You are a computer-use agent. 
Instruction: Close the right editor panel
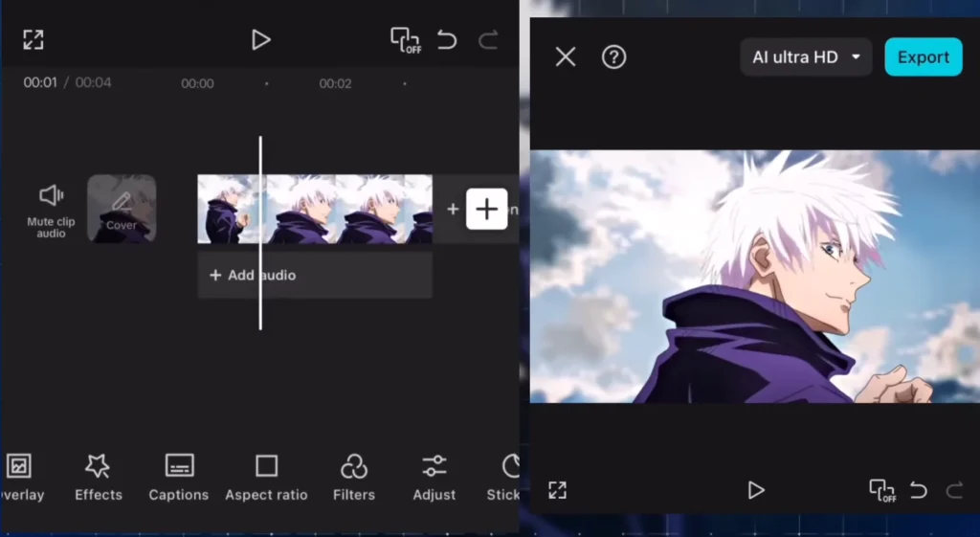tap(566, 56)
